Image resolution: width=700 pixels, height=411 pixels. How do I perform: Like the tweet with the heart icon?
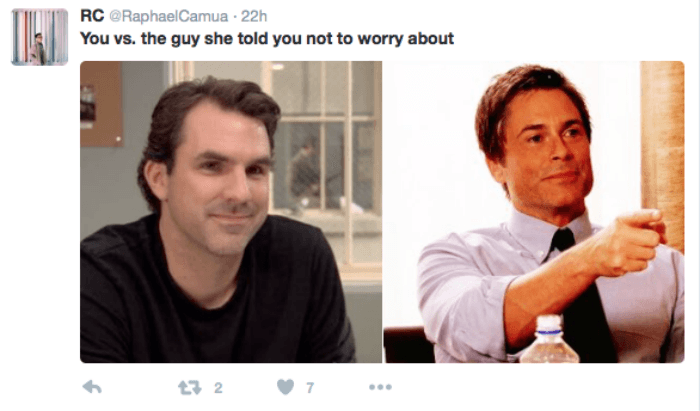[x=285, y=387]
